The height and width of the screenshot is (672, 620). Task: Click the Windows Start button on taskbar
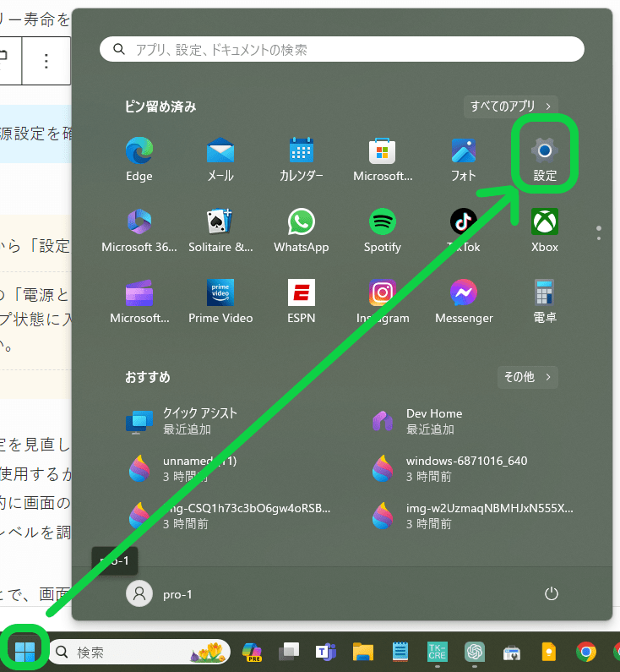pyautogui.click(x=24, y=652)
